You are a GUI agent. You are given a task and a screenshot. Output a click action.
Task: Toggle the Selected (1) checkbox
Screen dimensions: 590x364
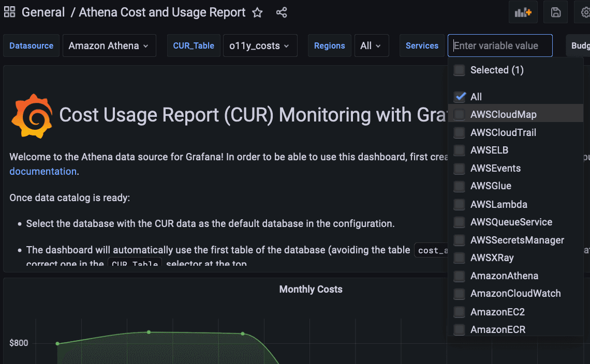[460, 70]
